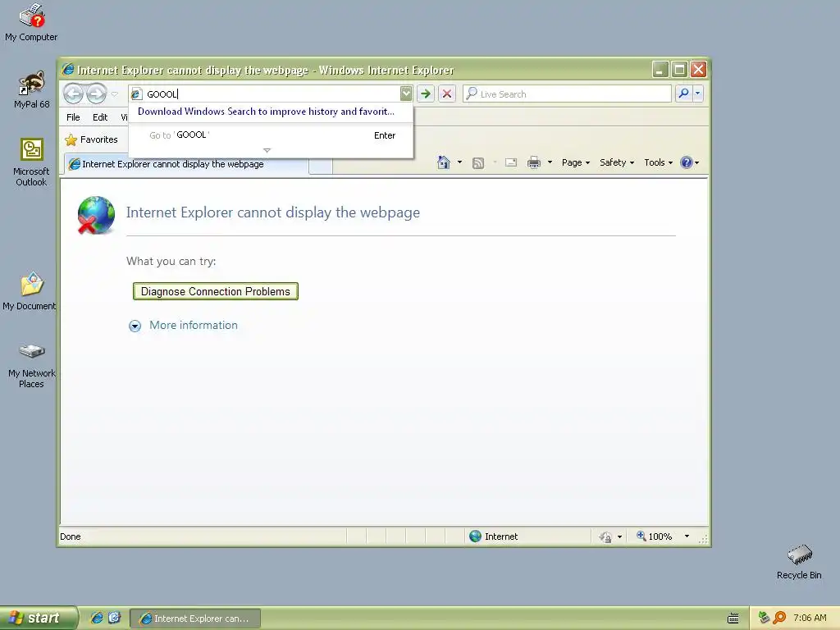840x630 pixels.
Task: Click the Print icon
Action: 534,162
